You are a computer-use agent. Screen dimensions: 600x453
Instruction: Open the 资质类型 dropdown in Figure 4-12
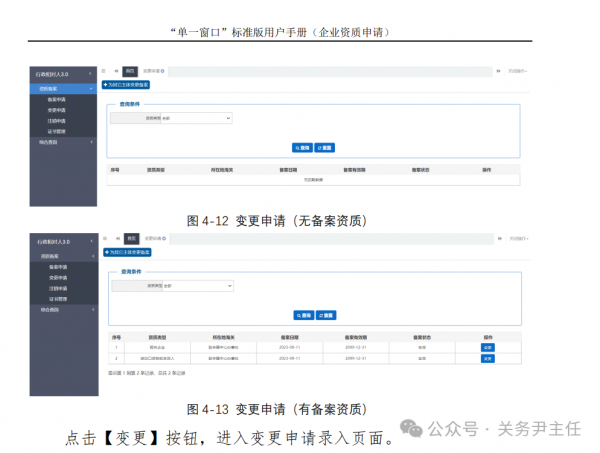tap(189, 118)
